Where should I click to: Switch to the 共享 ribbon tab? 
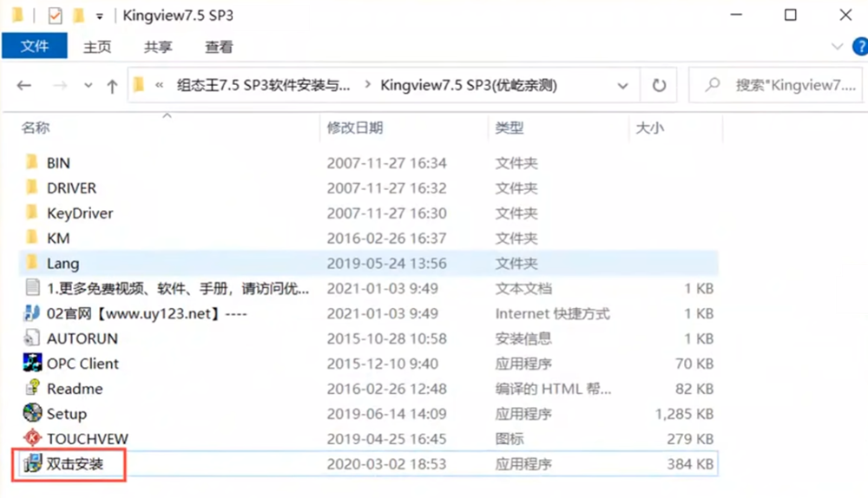158,47
